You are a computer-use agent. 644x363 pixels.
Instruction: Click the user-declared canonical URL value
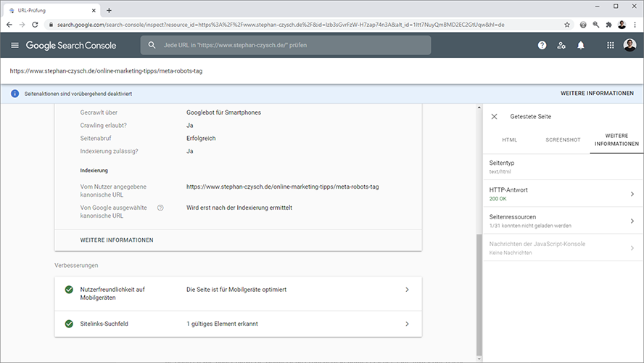click(283, 187)
